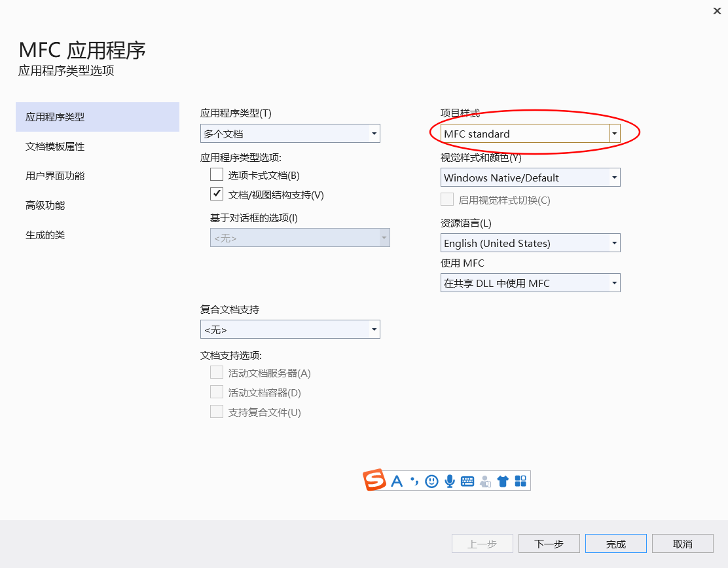Image resolution: width=728 pixels, height=568 pixels.
Task: Start voice input with the microphone icon
Action: click(x=449, y=480)
